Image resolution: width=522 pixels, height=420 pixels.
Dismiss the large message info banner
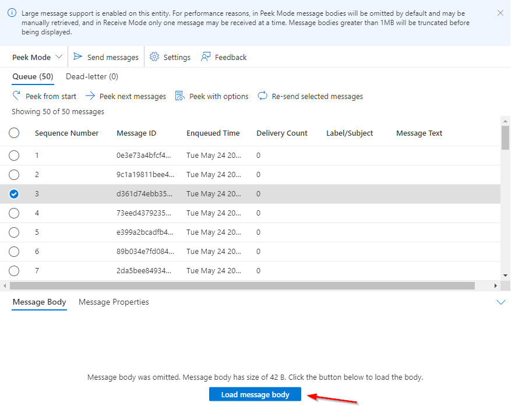pyautogui.click(x=500, y=13)
